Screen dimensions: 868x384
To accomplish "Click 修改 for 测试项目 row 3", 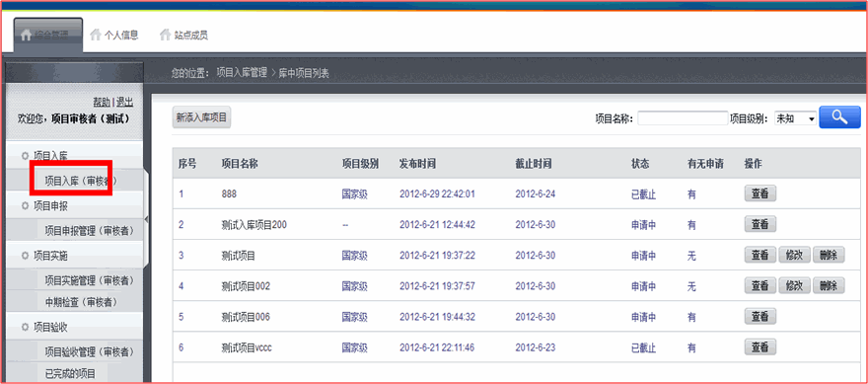I will (x=794, y=255).
